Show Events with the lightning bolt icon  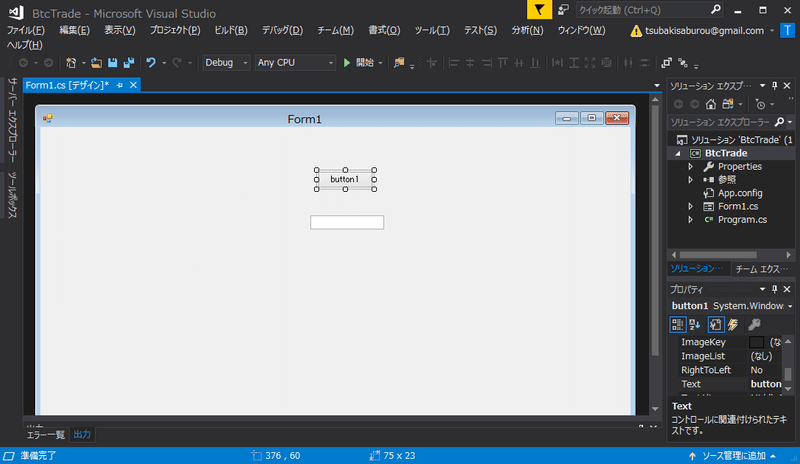coord(733,325)
